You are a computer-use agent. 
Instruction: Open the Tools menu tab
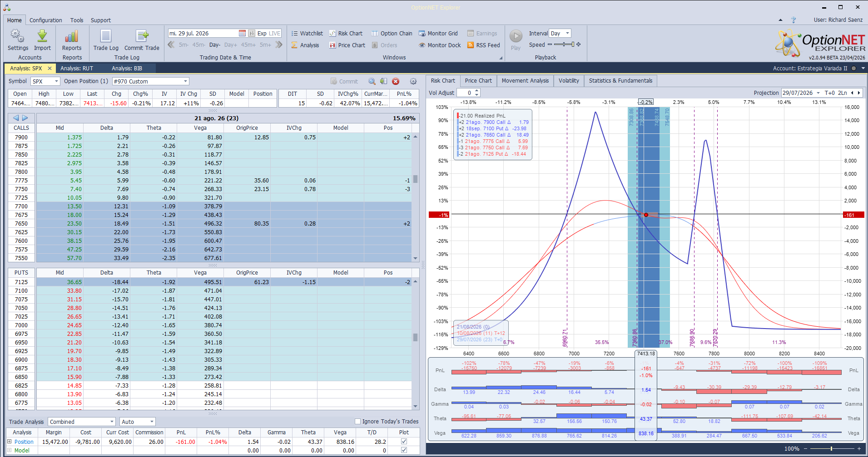point(77,20)
